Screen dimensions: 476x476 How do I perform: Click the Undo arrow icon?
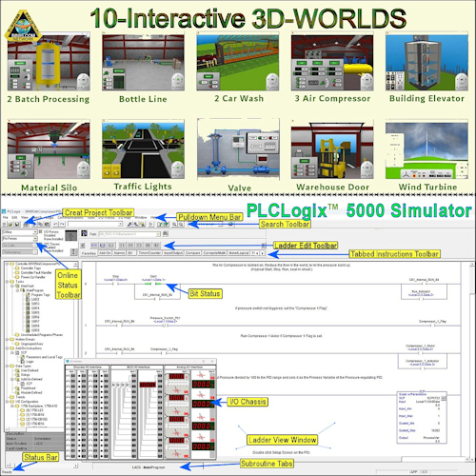pyautogui.click(x=55, y=225)
